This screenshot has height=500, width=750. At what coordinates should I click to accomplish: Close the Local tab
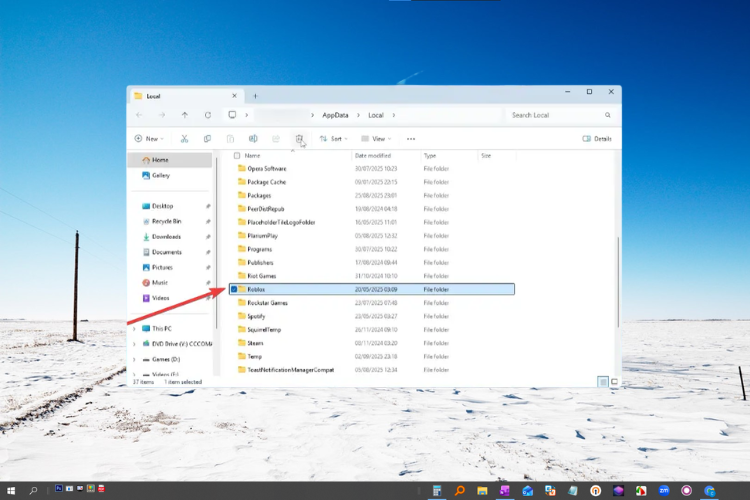tap(234, 96)
